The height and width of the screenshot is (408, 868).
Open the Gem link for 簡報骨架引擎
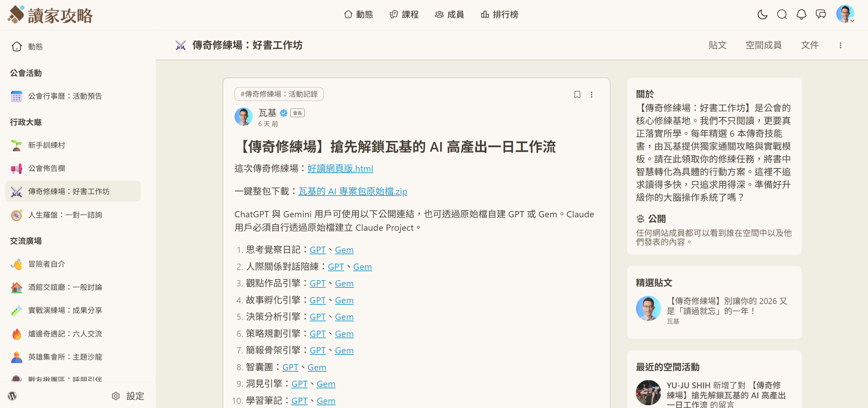tap(344, 350)
